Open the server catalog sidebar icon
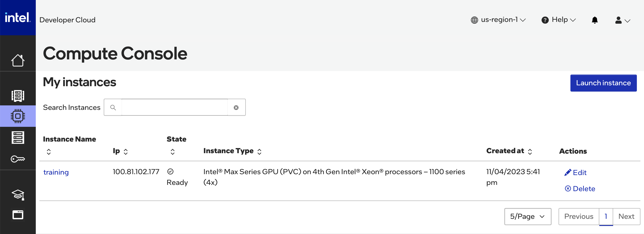The height and width of the screenshot is (234, 644). [x=18, y=96]
